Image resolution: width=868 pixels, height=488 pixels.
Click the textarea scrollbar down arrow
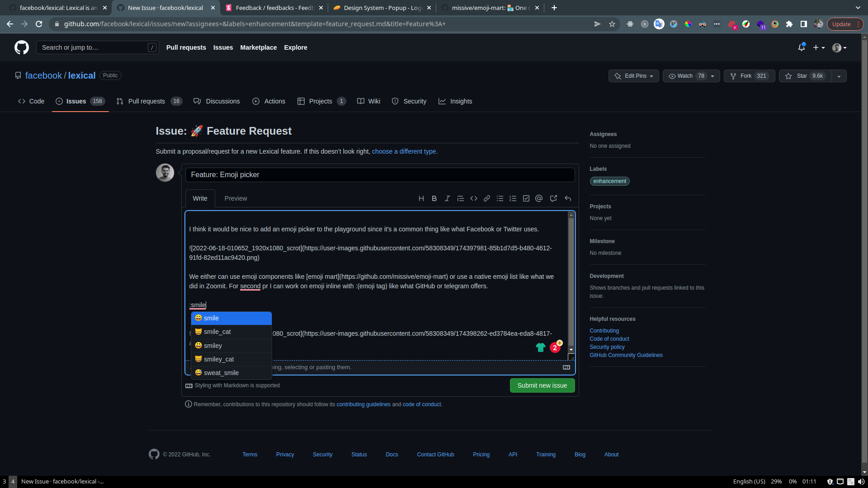[x=571, y=350]
